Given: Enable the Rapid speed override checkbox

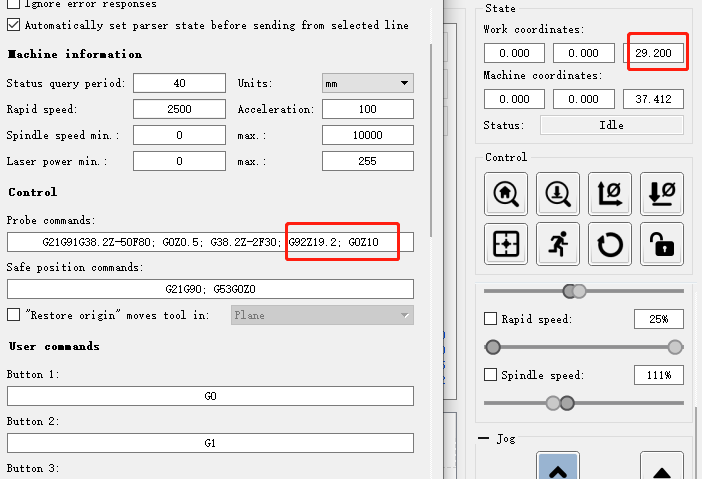Looking at the screenshot, I should [490, 319].
